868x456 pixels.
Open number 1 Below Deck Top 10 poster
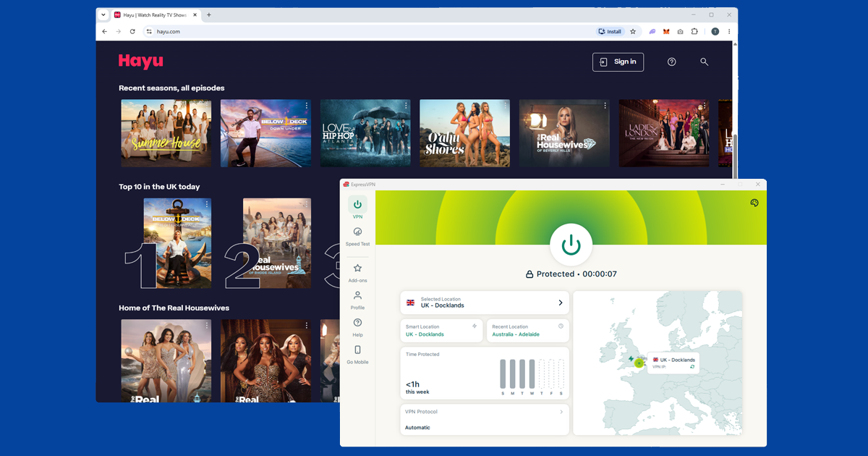click(x=177, y=243)
